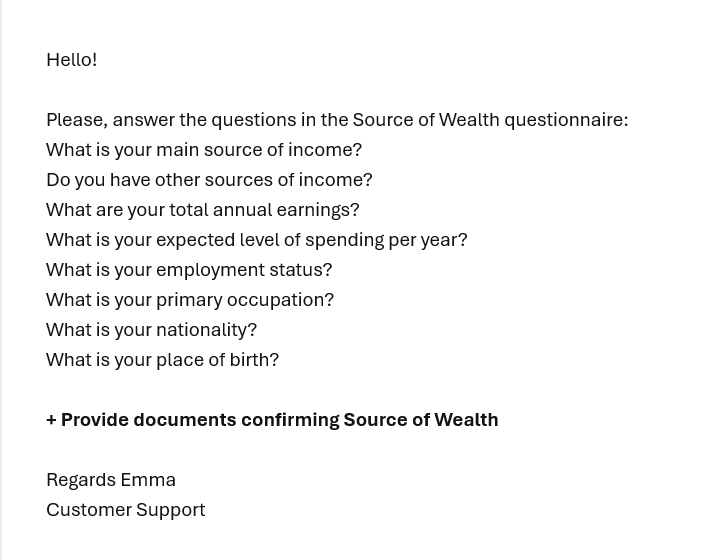Click the total annual earnings question
This screenshot has width=712, height=560.
[x=202, y=210]
